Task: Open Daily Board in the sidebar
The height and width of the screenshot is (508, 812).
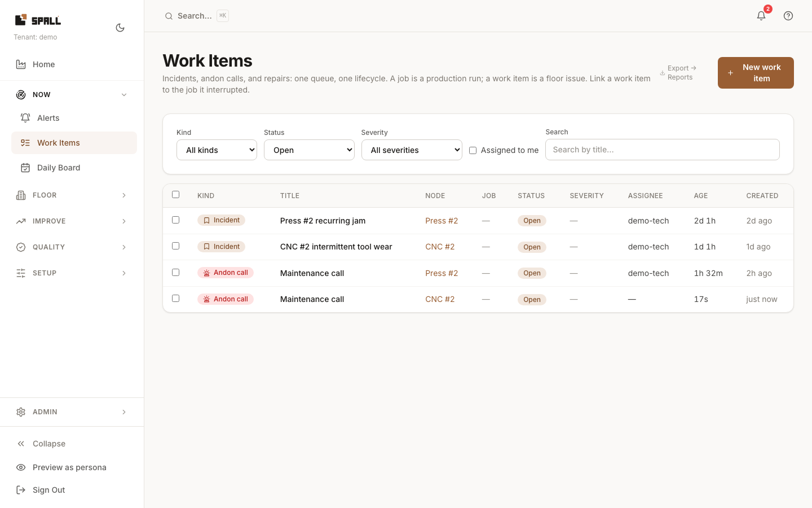Action: pos(74,168)
